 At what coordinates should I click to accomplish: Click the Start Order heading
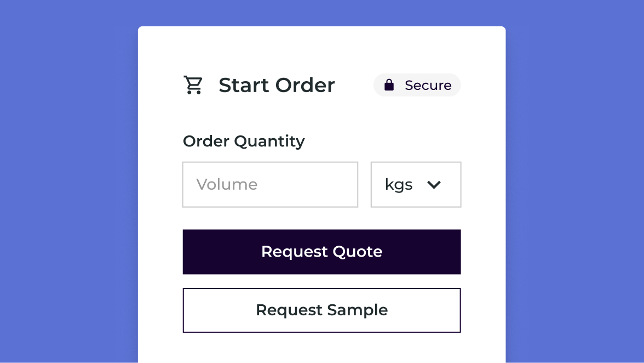(x=277, y=86)
